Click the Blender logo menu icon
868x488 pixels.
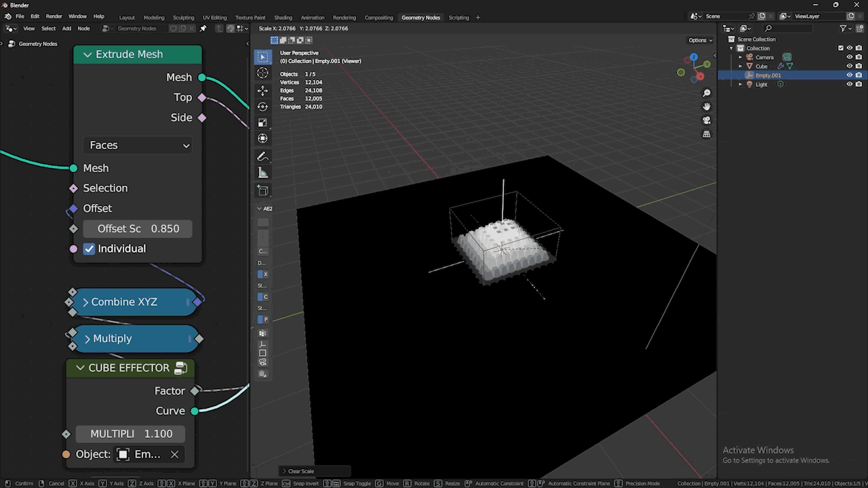point(8,16)
